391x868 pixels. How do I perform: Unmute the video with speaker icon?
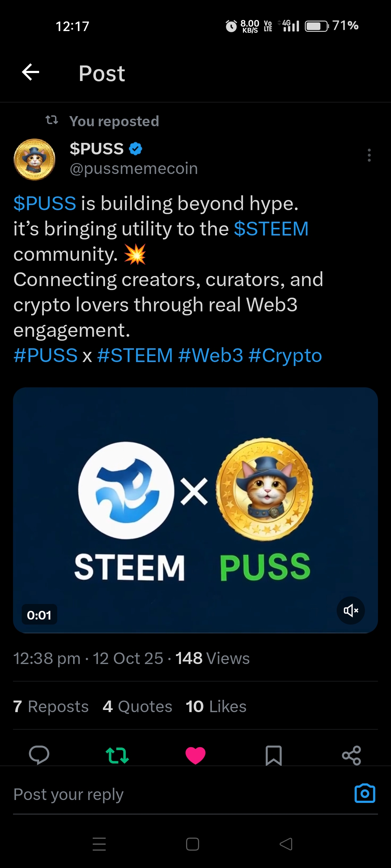click(351, 610)
